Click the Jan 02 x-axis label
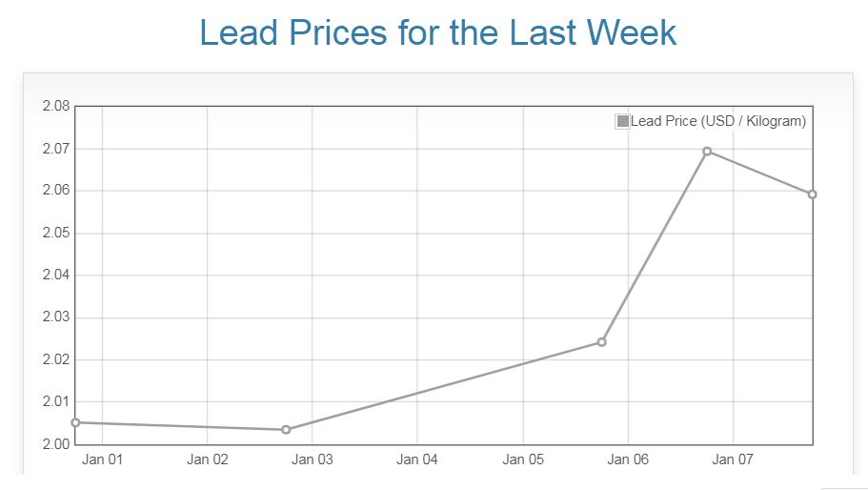This screenshot has width=868, height=490. (208, 459)
